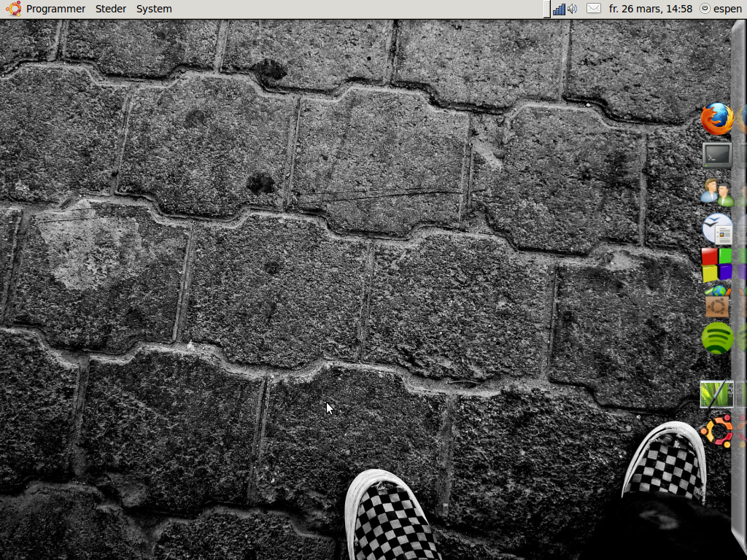Click the panel grip handle beside network icon
Screen dimensions: 747x560
[x=547, y=9]
